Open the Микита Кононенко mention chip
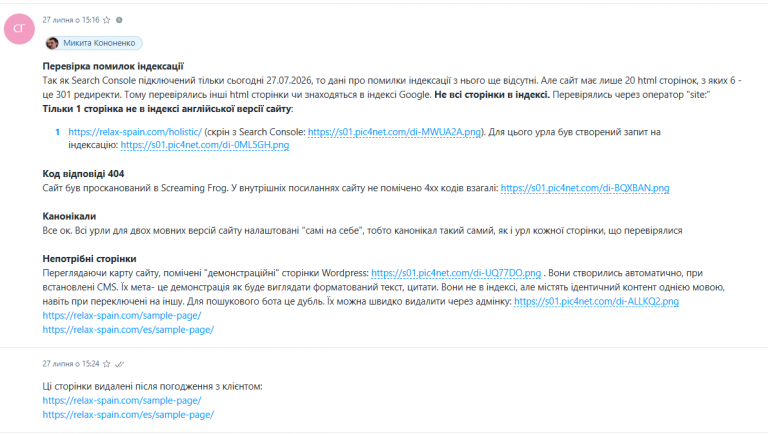Image resolution: width=768 pixels, height=434 pixels. click(x=93, y=43)
